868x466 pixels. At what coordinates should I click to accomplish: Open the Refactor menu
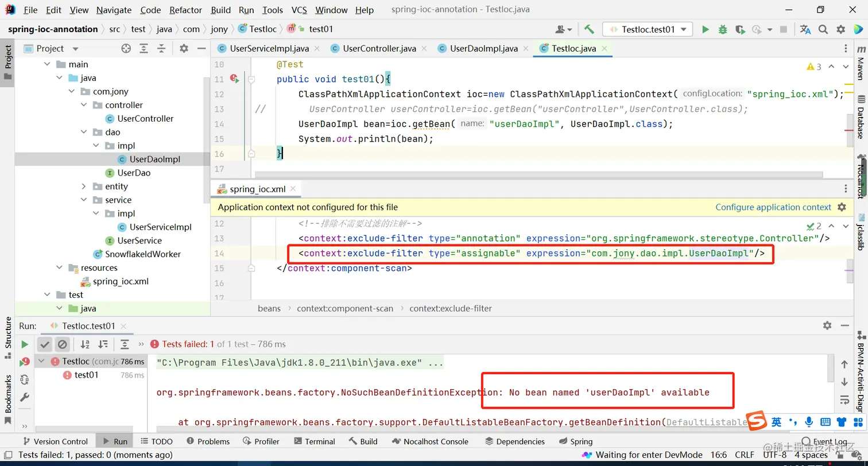point(185,10)
